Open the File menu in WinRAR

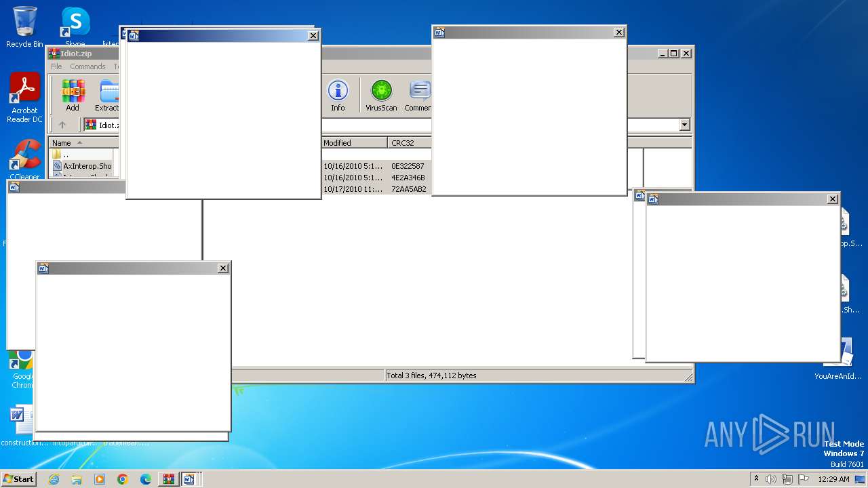pyautogui.click(x=56, y=66)
